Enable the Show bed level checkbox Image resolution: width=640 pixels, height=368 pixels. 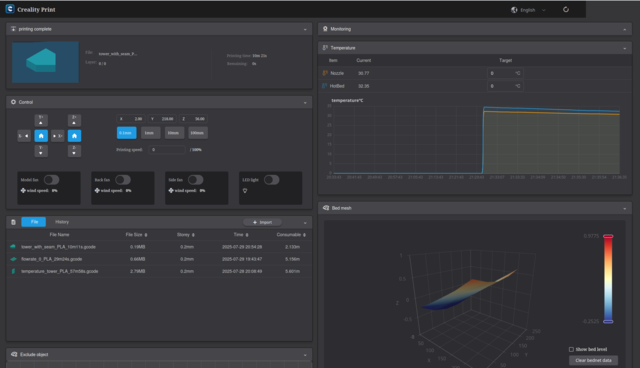(x=571, y=349)
